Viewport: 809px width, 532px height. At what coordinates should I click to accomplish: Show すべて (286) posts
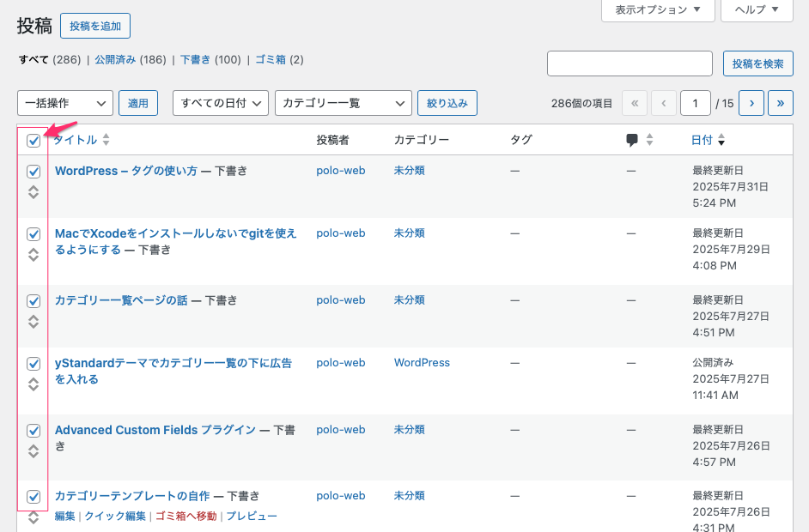pyautogui.click(x=50, y=60)
